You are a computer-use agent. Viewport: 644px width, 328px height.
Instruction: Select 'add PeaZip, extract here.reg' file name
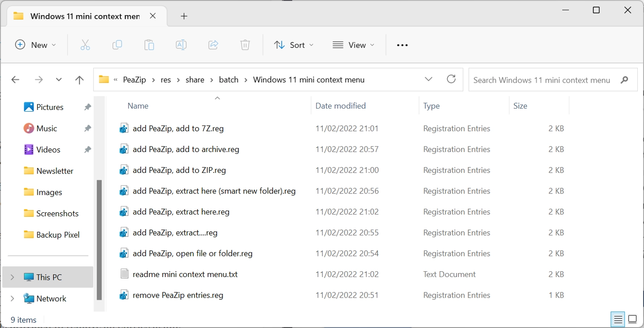point(181,212)
